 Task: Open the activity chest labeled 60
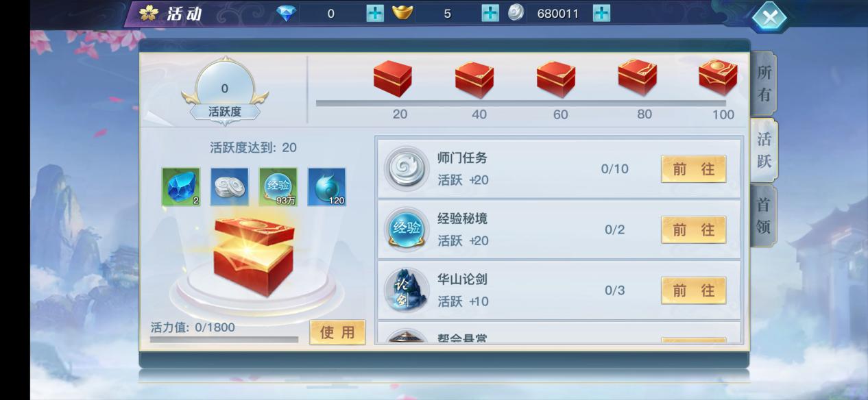556,79
